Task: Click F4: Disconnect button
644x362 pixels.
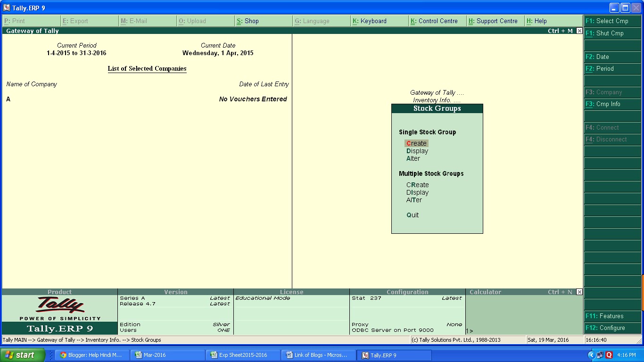Action: [612, 140]
